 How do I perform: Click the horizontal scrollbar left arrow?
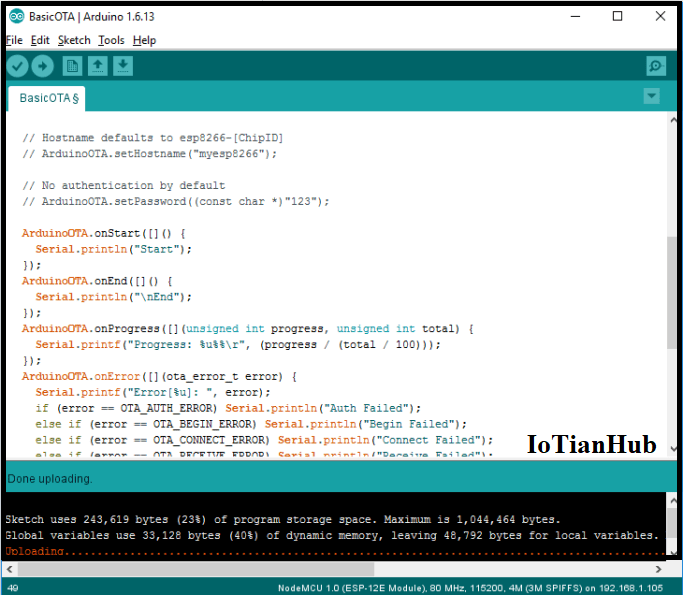10,569
